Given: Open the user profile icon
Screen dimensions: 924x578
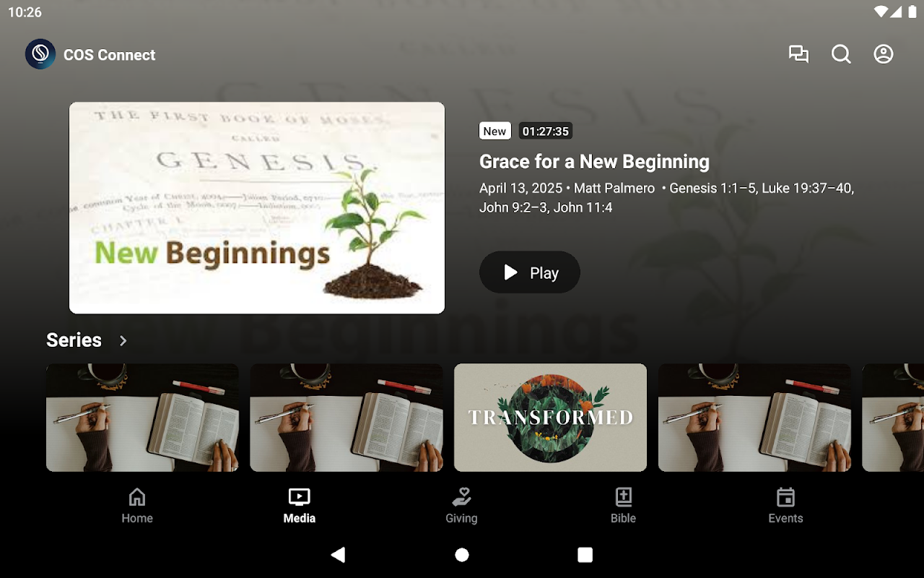Looking at the screenshot, I should 884,54.
